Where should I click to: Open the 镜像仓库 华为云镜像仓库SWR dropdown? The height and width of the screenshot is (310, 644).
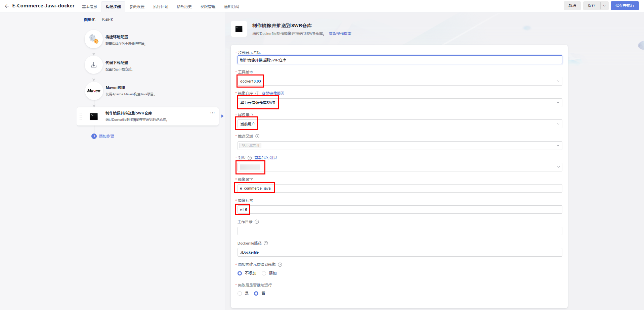pos(400,103)
